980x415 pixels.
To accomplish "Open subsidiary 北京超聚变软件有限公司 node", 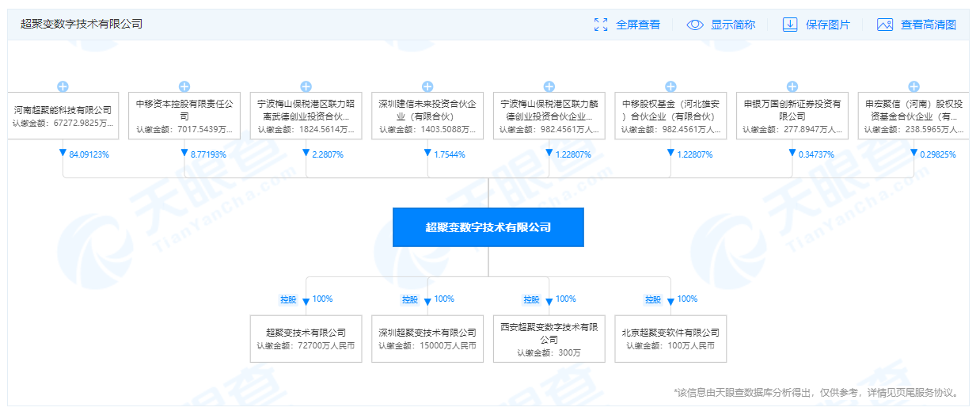I will pos(670,339).
